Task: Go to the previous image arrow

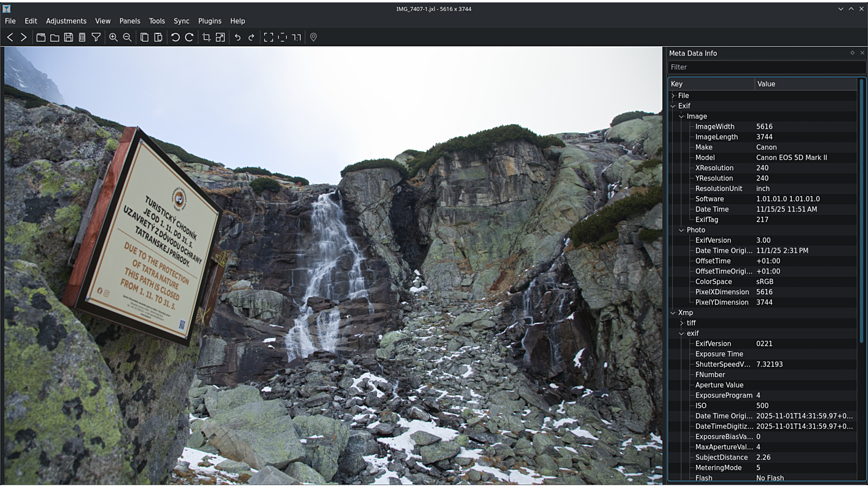Action: tap(10, 37)
